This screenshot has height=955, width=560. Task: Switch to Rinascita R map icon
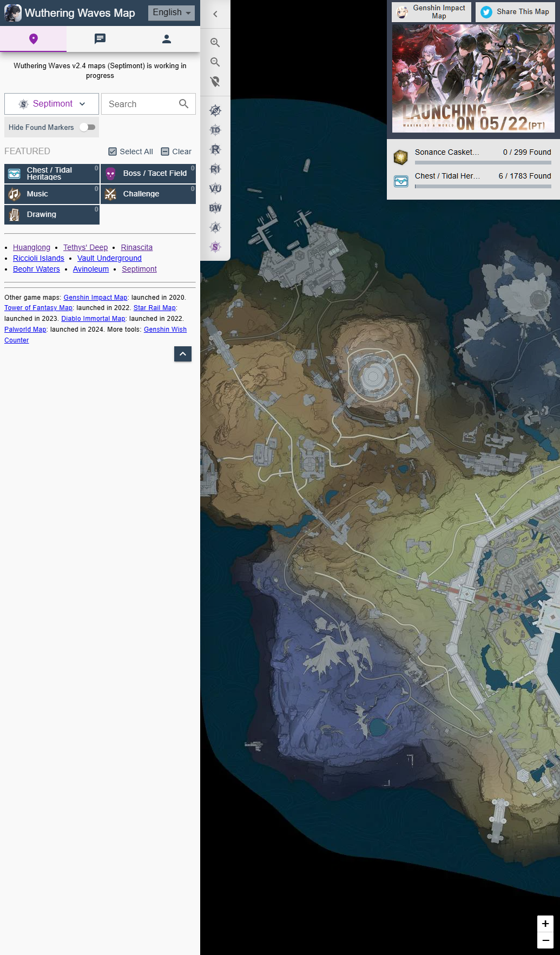pos(215,150)
